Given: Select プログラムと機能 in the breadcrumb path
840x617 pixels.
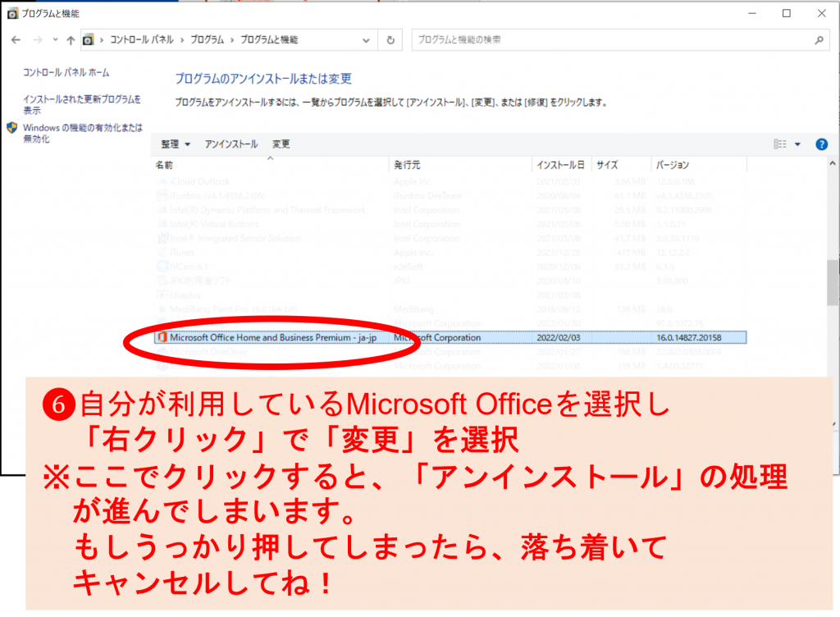Looking at the screenshot, I should coord(269,39).
